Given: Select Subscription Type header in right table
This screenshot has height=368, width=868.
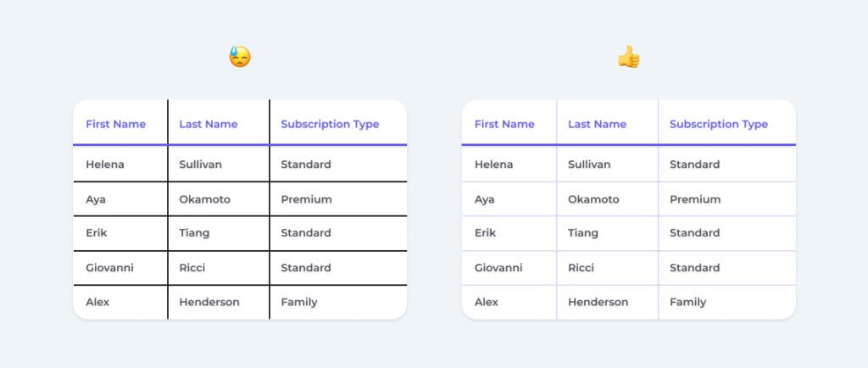Looking at the screenshot, I should click(719, 124).
